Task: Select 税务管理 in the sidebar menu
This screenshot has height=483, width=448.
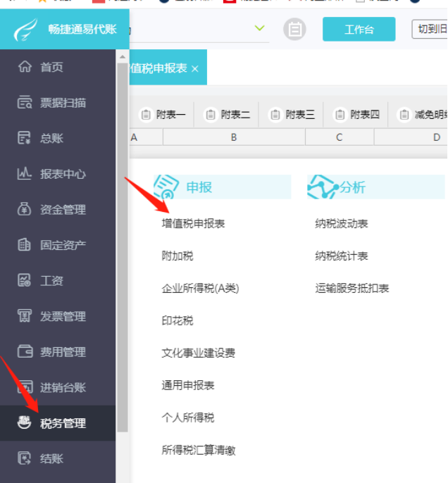Action: click(x=63, y=423)
